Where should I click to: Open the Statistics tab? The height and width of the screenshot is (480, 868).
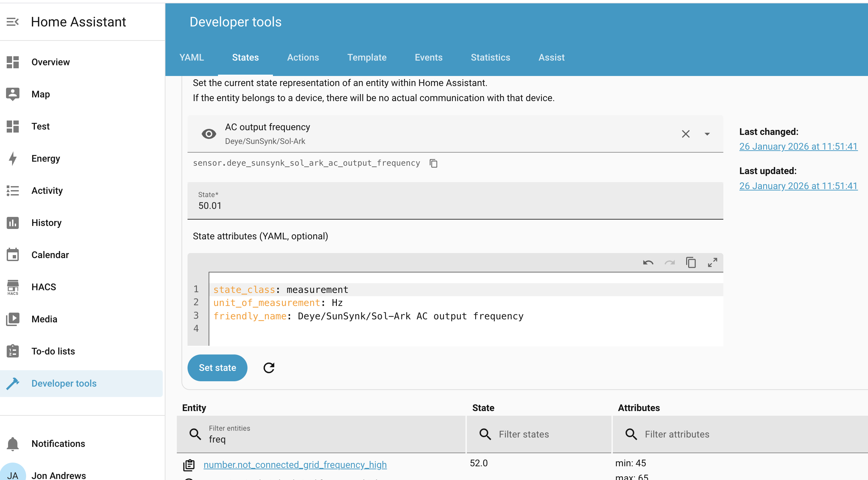click(490, 57)
